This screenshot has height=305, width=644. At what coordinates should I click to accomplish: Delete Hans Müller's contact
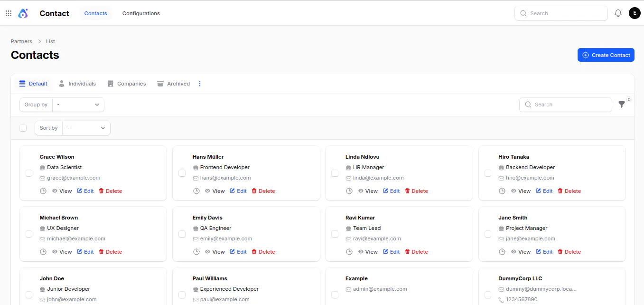[x=263, y=191]
